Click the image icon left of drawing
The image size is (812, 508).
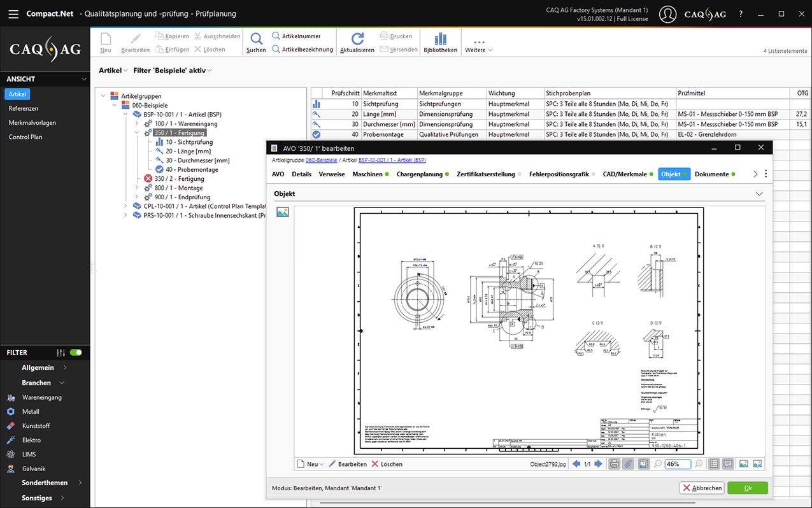pos(283,213)
